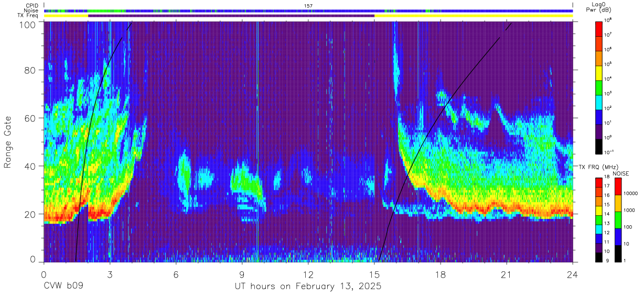
Task: Click the 'UT hours on February 13, 2025' axis title
Action: [308, 287]
